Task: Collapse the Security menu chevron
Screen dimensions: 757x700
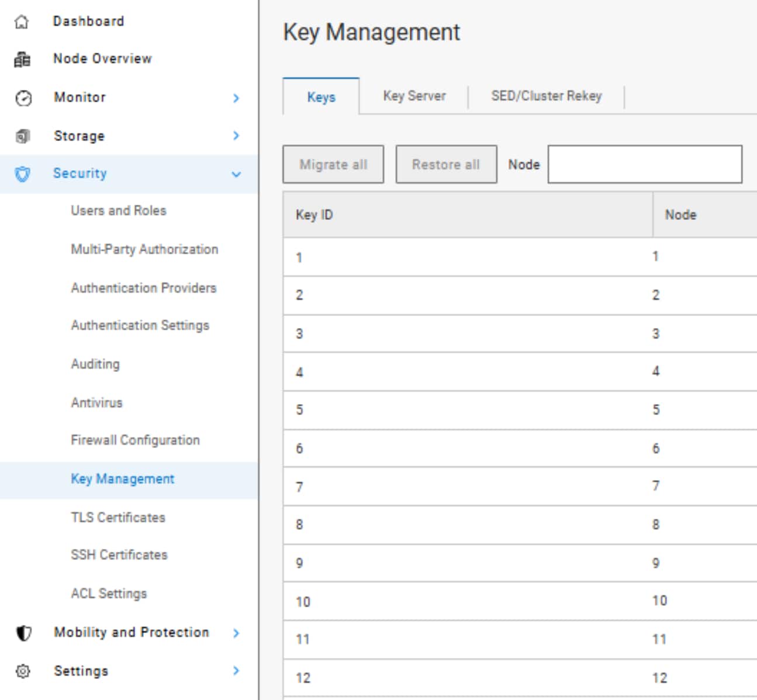Action: [x=236, y=174]
